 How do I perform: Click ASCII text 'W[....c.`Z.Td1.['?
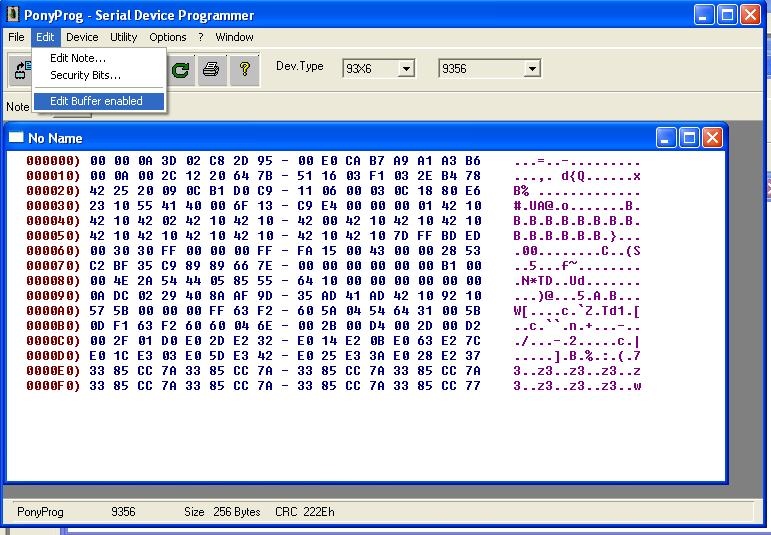pyautogui.click(x=577, y=311)
